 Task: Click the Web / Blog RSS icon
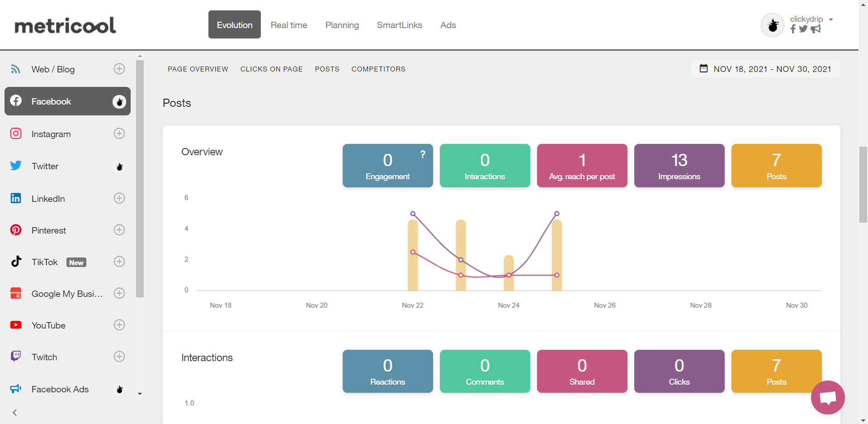[16, 69]
